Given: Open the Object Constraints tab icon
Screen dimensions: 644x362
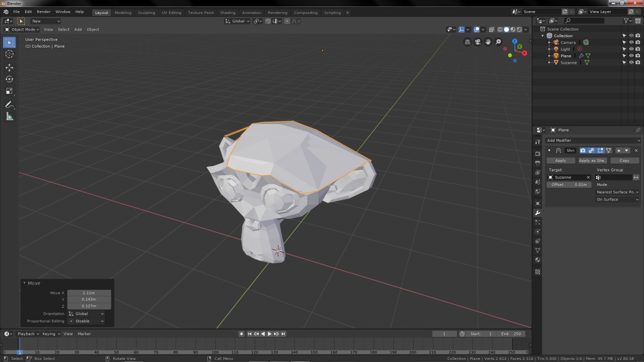Looking at the screenshot, I should pos(537,241).
